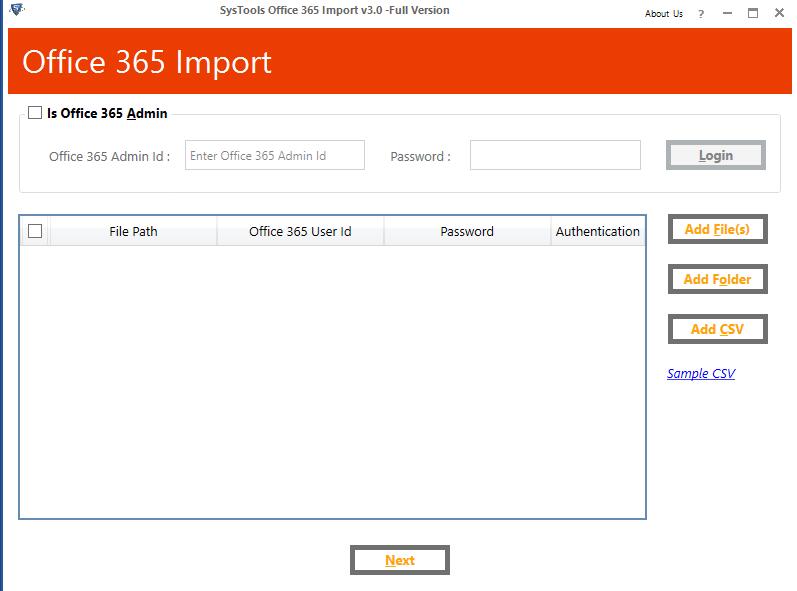
Task: Focus the Office 365 Admin Id field
Action: (274, 155)
